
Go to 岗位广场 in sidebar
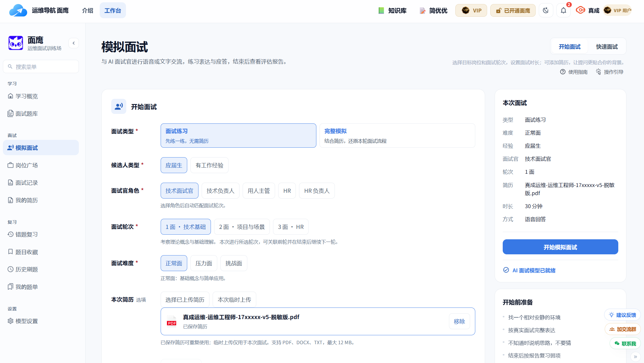point(41,165)
